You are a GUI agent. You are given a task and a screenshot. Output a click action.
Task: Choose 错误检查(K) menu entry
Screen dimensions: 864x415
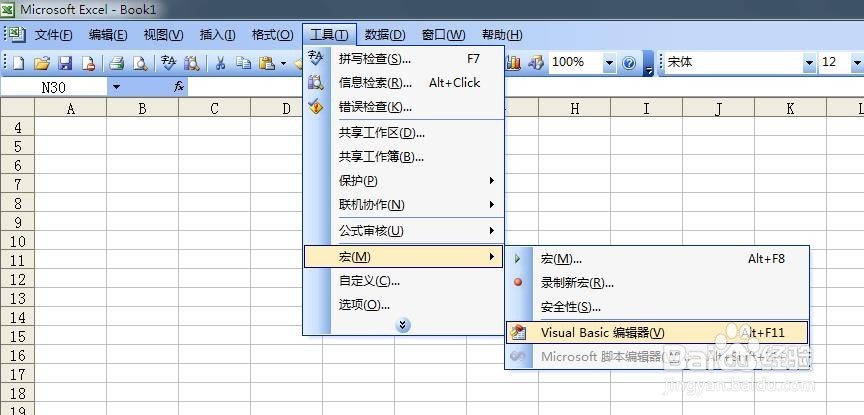click(x=404, y=107)
